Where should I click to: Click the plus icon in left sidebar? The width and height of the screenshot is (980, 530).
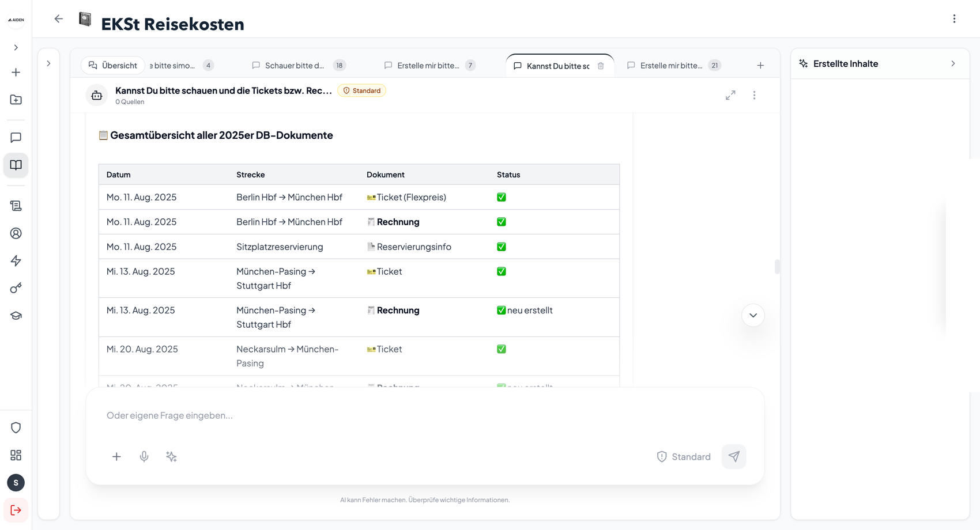[16, 73]
